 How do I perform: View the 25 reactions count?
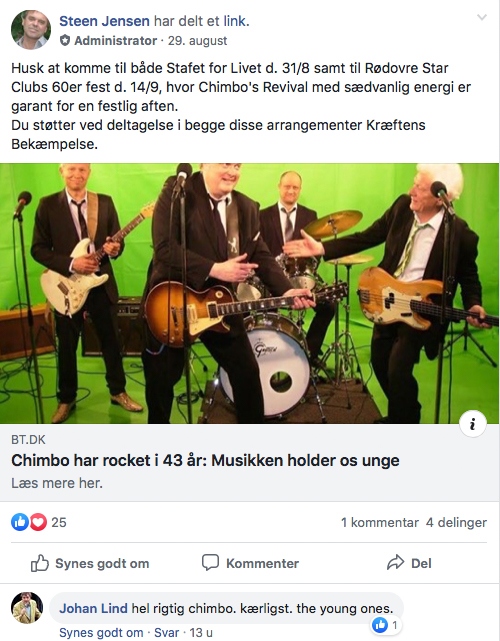[x=59, y=522]
